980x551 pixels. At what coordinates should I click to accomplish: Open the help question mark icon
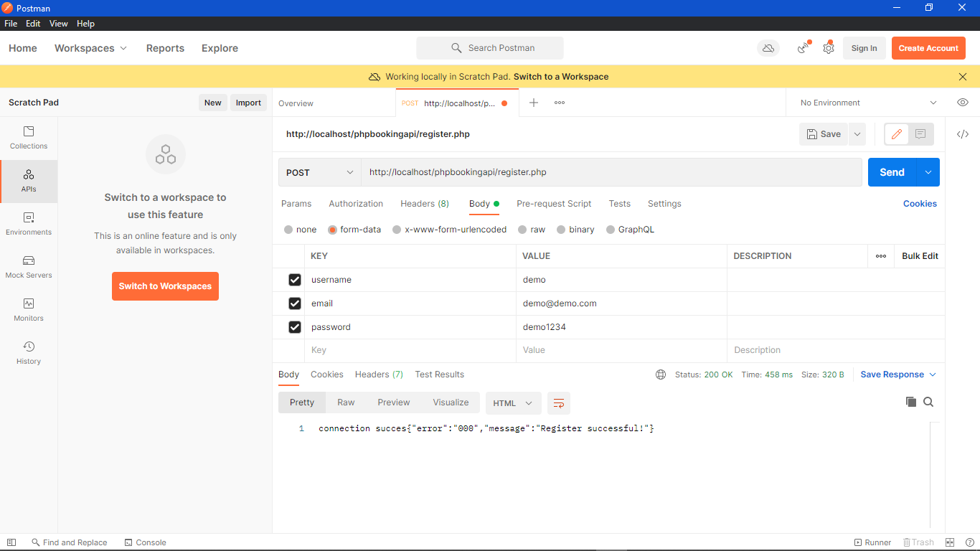970,542
